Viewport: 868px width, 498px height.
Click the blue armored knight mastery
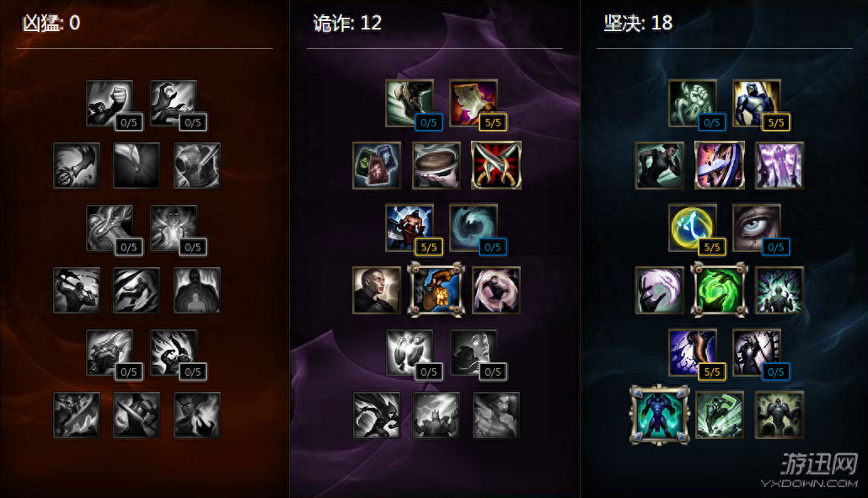[x=756, y=104]
